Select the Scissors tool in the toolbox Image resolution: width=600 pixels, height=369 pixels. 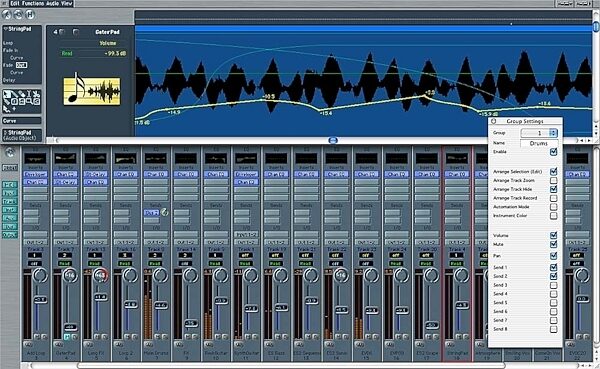click(36, 94)
